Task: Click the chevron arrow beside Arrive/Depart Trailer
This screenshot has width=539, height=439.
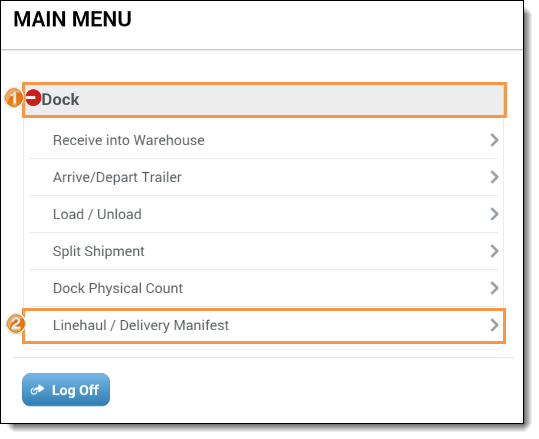Action: pos(494,177)
